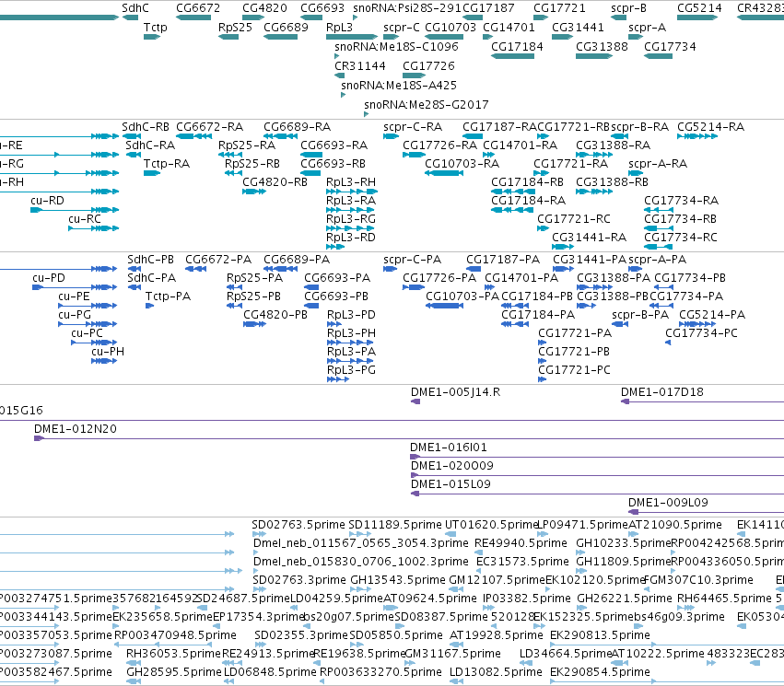This screenshot has height=686, width=784.
Task: Click the CG6689 gene label
Action: pyautogui.click(x=286, y=28)
